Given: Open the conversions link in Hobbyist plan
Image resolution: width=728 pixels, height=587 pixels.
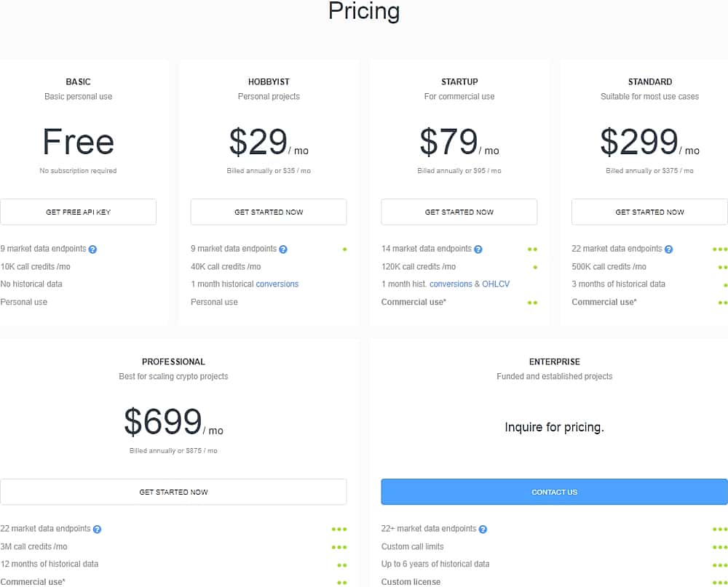Looking at the screenshot, I should tap(277, 284).
